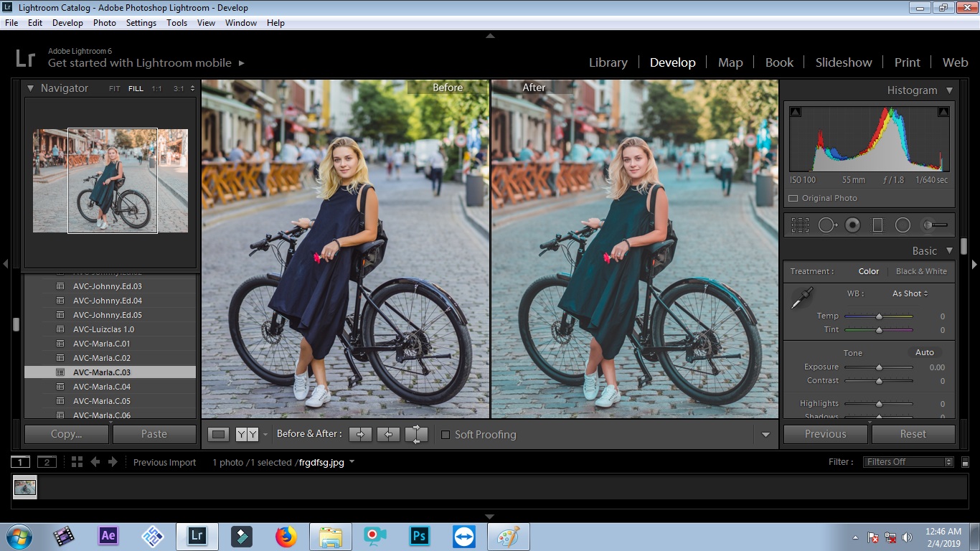Swap Before and After settings
Image resolution: width=980 pixels, height=551 pixels.
[x=416, y=434]
